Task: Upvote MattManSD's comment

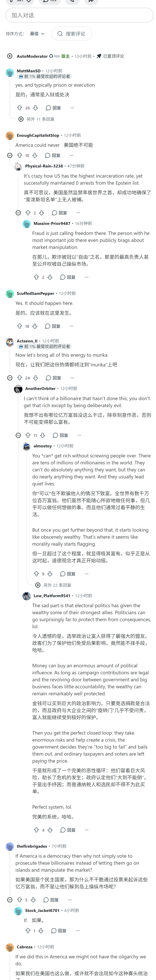Action: pos(20,108)
